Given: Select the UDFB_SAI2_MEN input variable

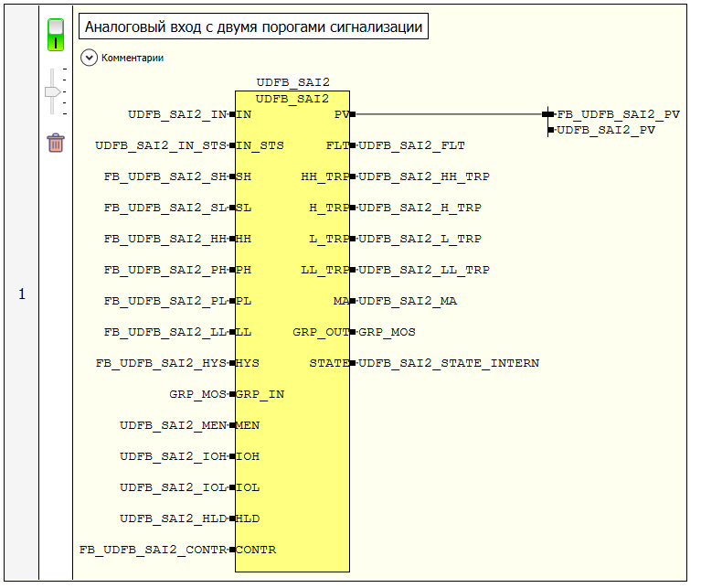Looking at the screenshot, I should [173, 425].
